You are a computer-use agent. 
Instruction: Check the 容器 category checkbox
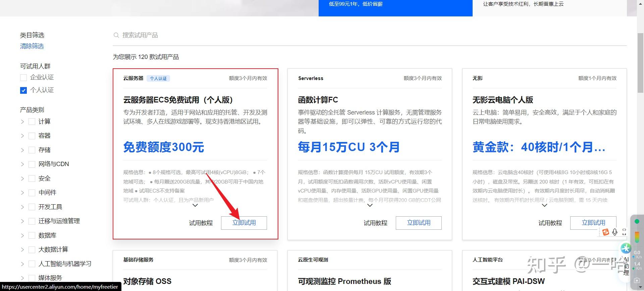click(x=32, y=136)
